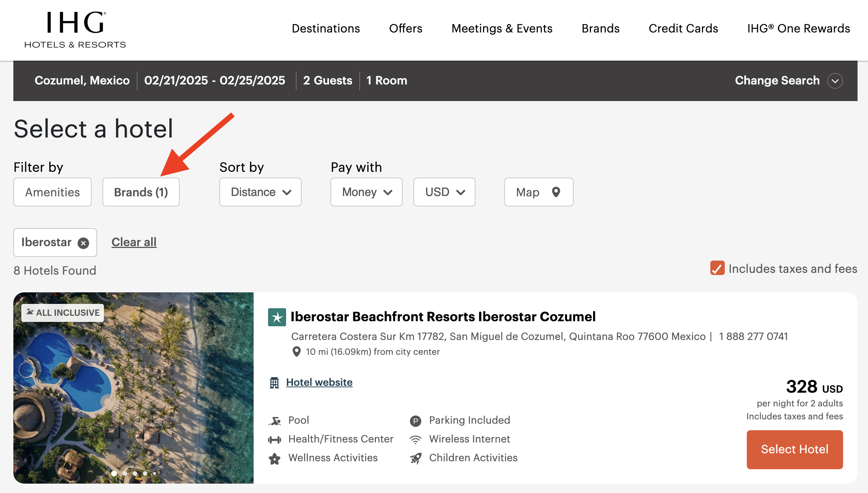Click the building icon beside Hotel website
Viewport: 868px width, 493px height.
tap(275, 383)
